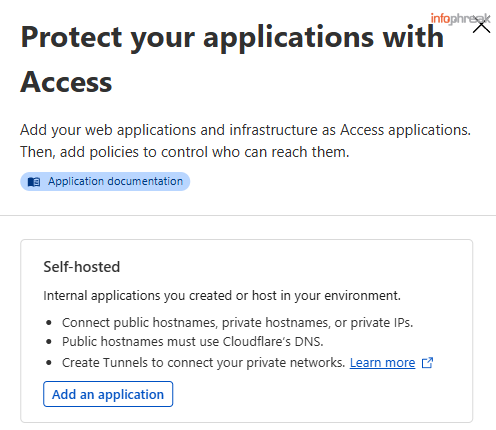Click the horizontal divider below Application documentation

tap(248, 215)
